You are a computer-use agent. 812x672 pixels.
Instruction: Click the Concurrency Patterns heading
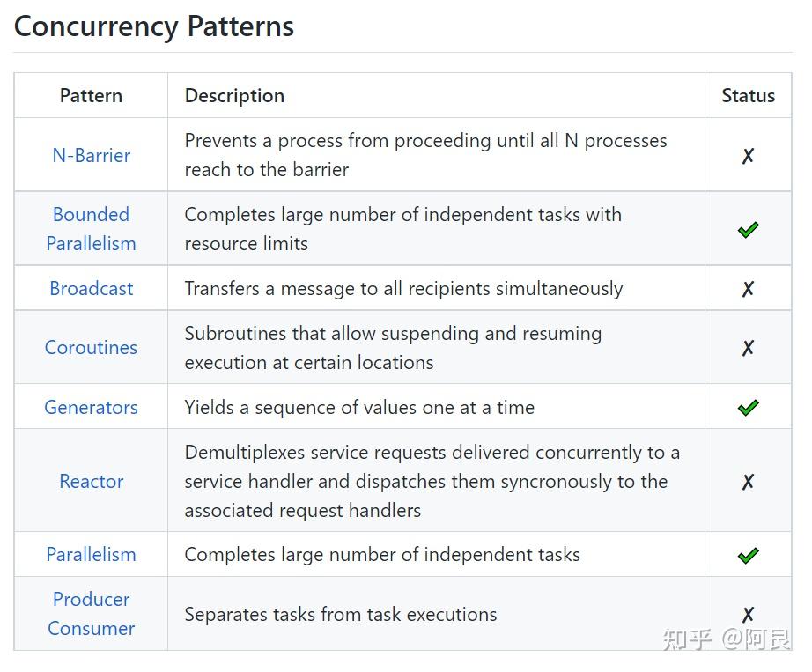(x=154, y=26)
